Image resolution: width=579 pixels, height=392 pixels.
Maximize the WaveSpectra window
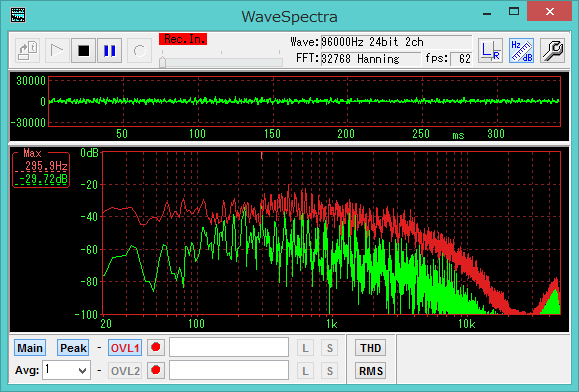point(514,12)
